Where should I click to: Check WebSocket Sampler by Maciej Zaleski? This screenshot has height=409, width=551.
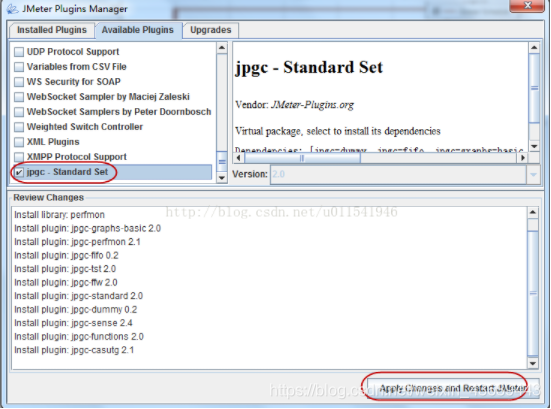(x=19, y=97)
